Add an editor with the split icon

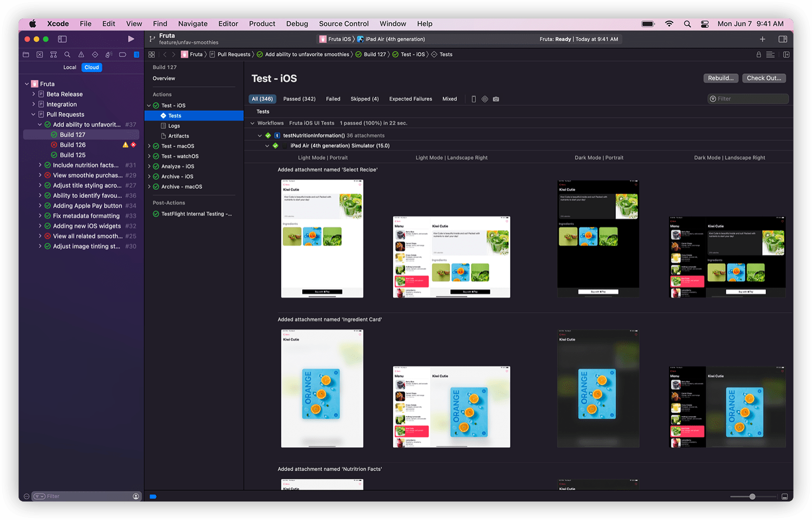click(x=786, y=54)
